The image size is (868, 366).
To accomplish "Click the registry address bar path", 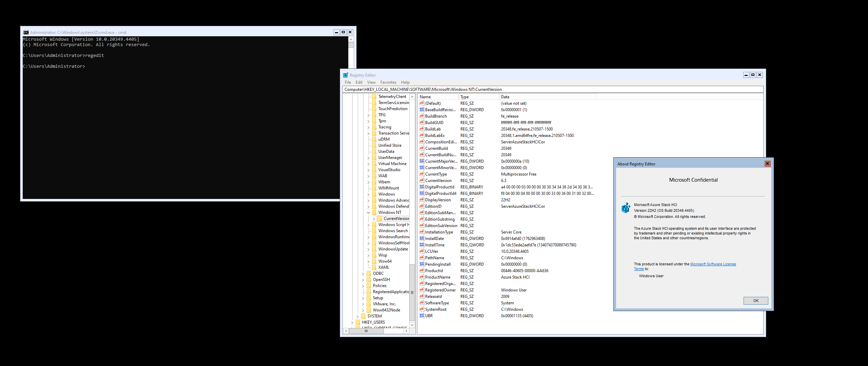I will [x=423, y=89].
